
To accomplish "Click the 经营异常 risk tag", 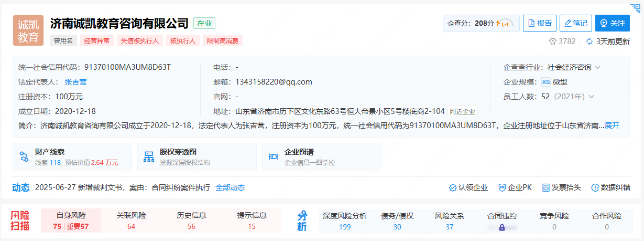I will click(x=97, y=40).
